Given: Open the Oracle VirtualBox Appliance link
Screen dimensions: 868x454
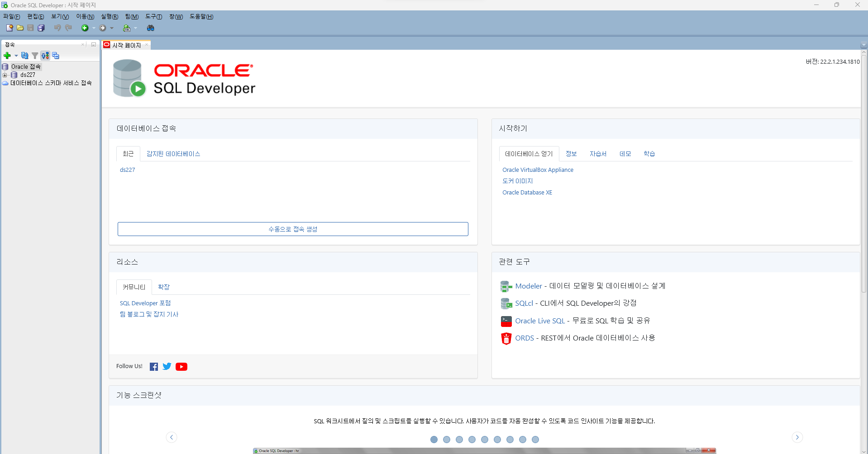Looking at the screenshot, I should coord(538,170).
